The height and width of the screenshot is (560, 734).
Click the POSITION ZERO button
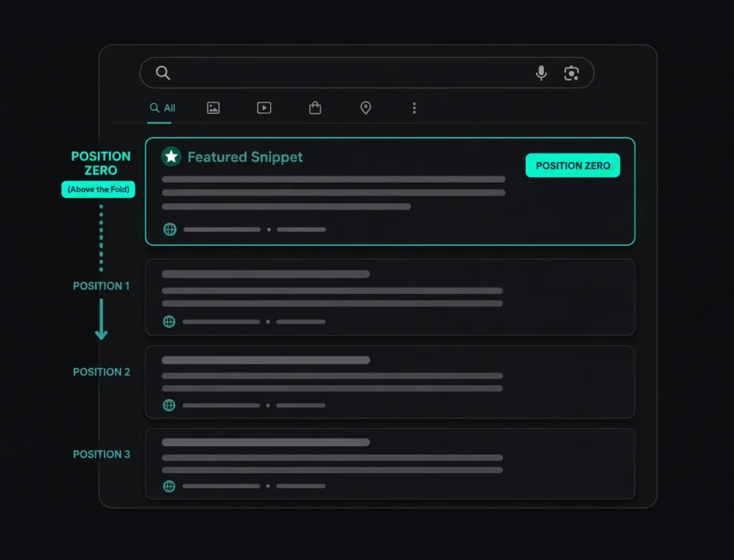pyautogui.click(x=573, y=166)
